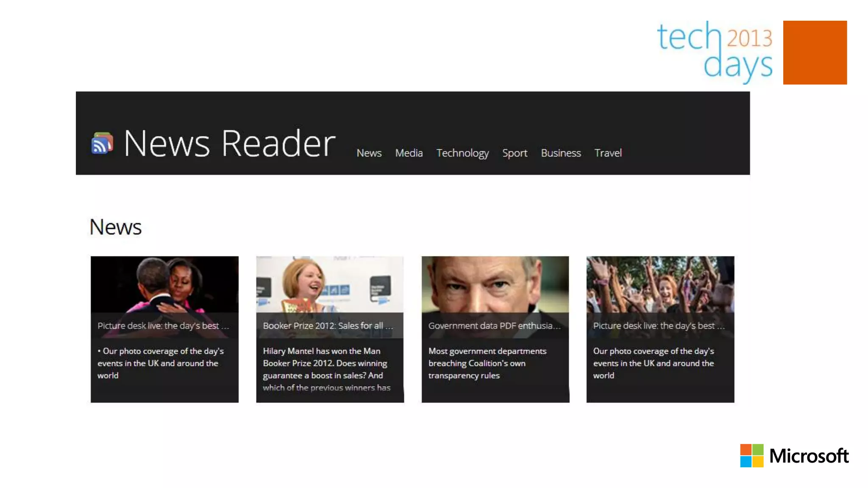
Task: Open the News navigation tab
Action: [369, 153]
